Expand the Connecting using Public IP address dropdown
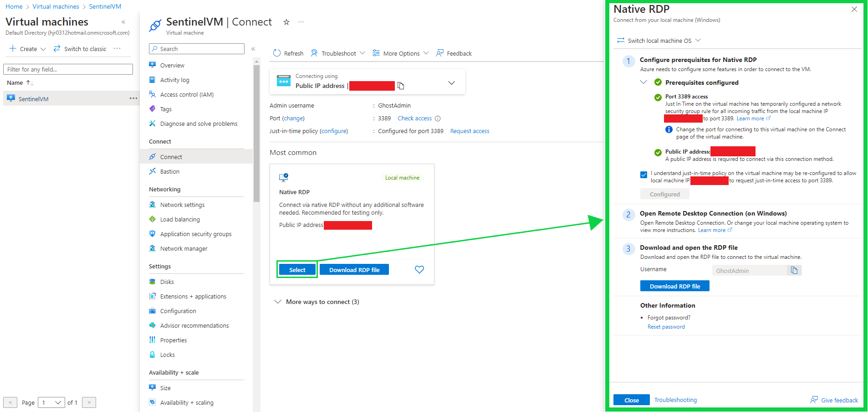868x412 pixels. tap(451, 83)
